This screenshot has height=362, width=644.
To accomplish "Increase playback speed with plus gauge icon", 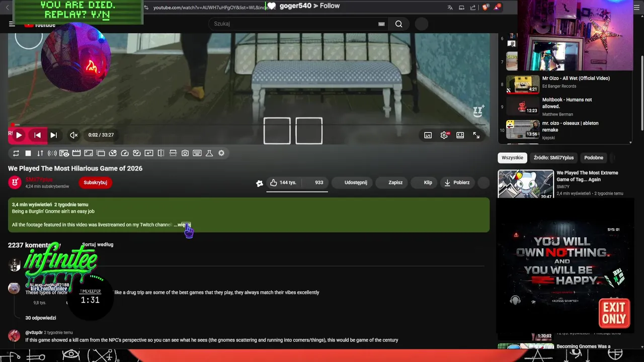I will pyautogui.click(x=136, y=153).
